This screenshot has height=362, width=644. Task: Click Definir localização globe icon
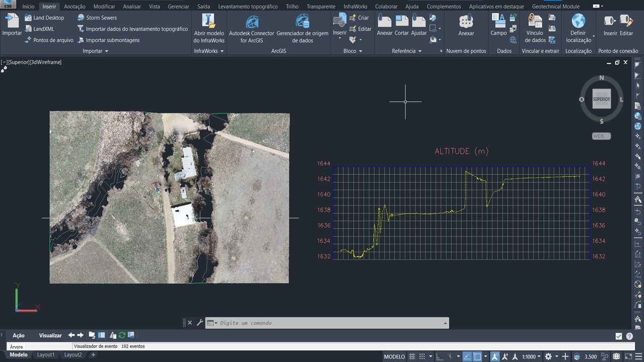579,21
